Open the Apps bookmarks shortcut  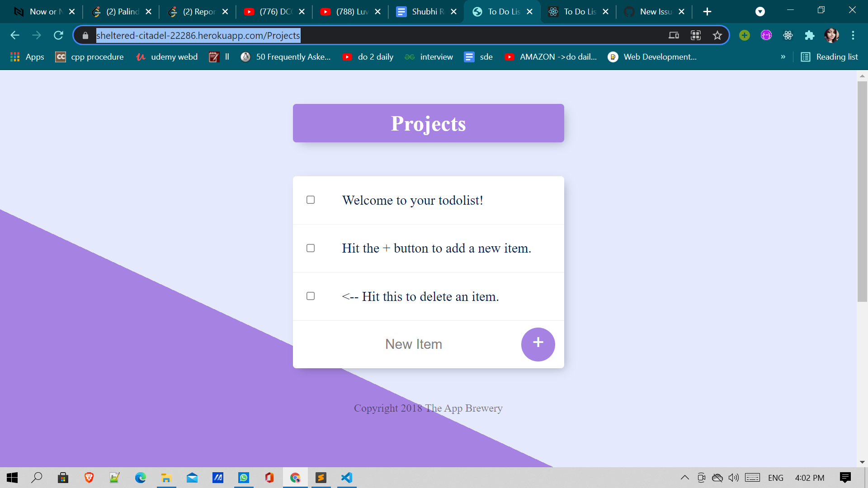click(27, 57)
